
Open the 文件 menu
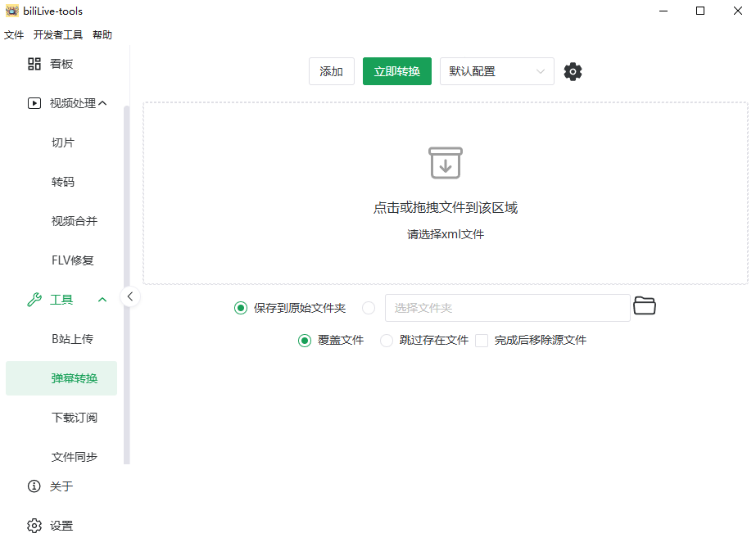[x=14, y=35]
